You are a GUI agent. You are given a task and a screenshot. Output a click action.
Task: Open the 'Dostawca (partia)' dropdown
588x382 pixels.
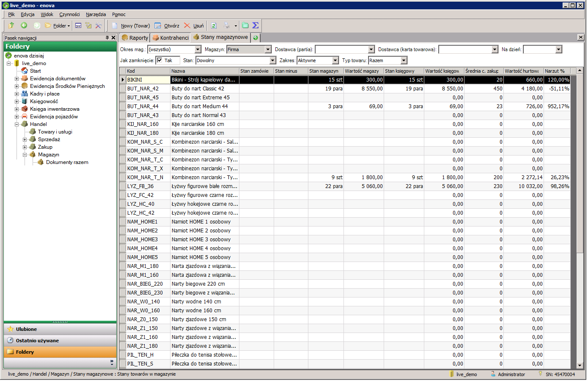pyautogui.click(x=371, y=49)
